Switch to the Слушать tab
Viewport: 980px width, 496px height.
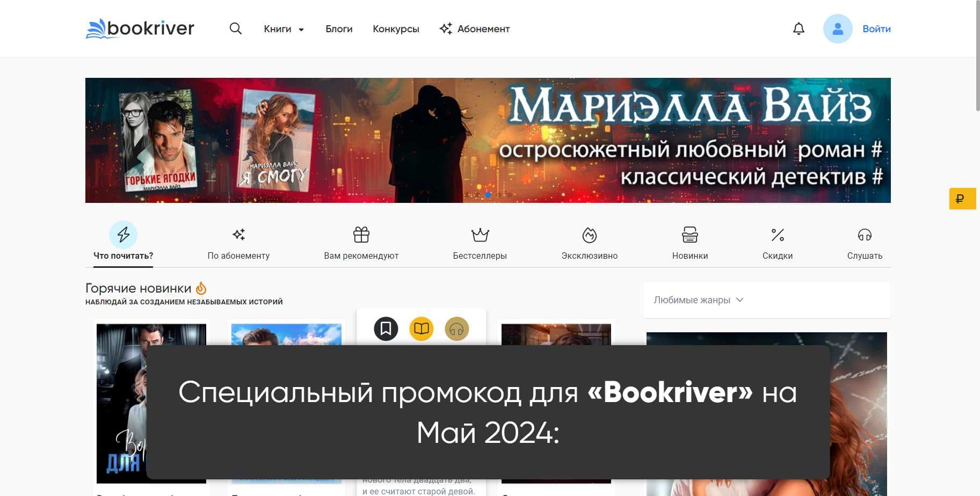click(x=865, y=243)
